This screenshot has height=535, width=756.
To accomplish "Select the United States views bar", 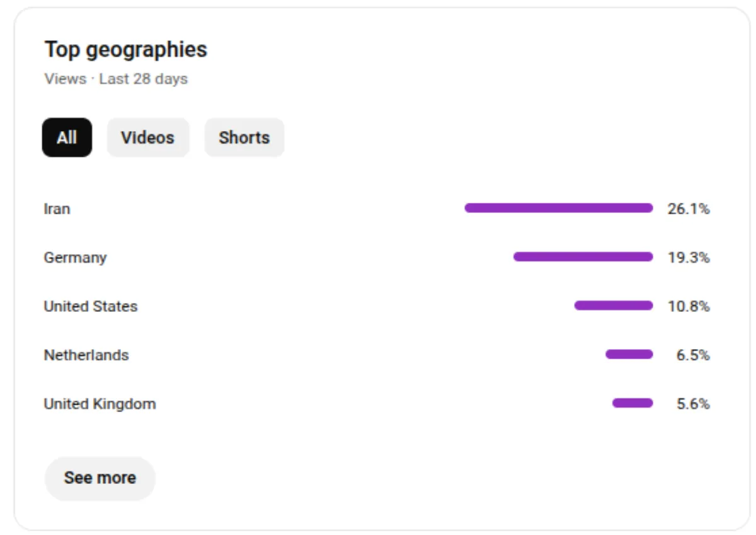I will 613,306.
